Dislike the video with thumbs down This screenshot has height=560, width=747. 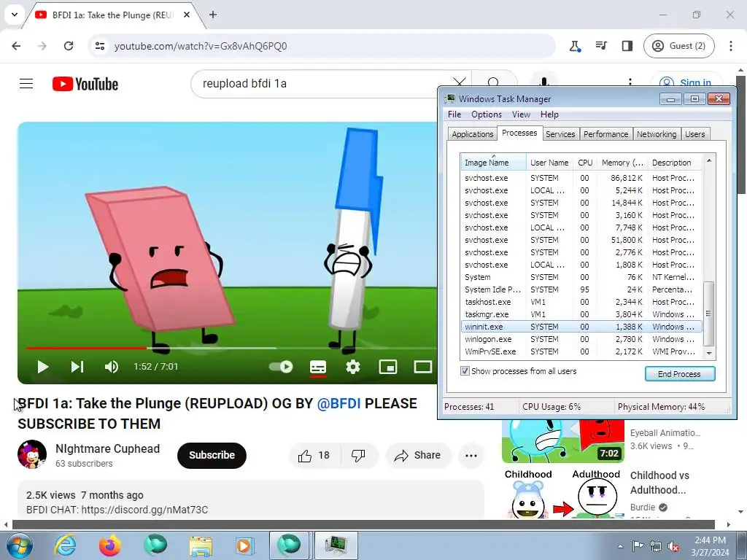click(359, 456)
